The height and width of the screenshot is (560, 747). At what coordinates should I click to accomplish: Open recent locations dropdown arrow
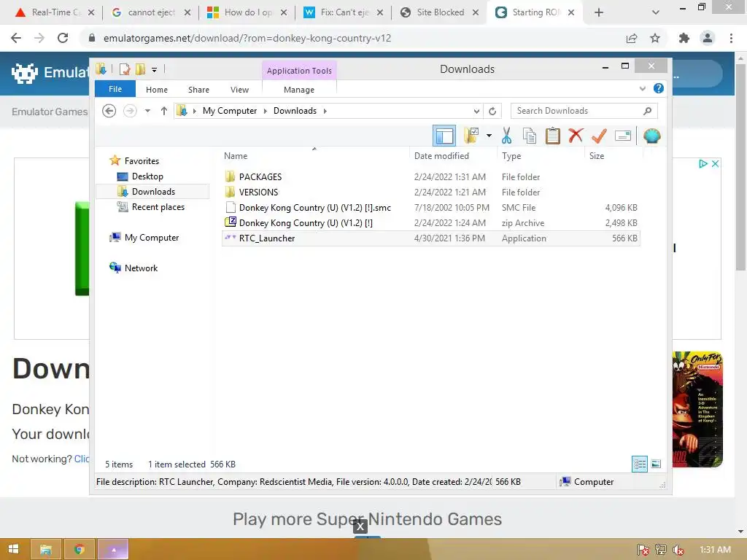pyautogui.click(x=147, y=111)
